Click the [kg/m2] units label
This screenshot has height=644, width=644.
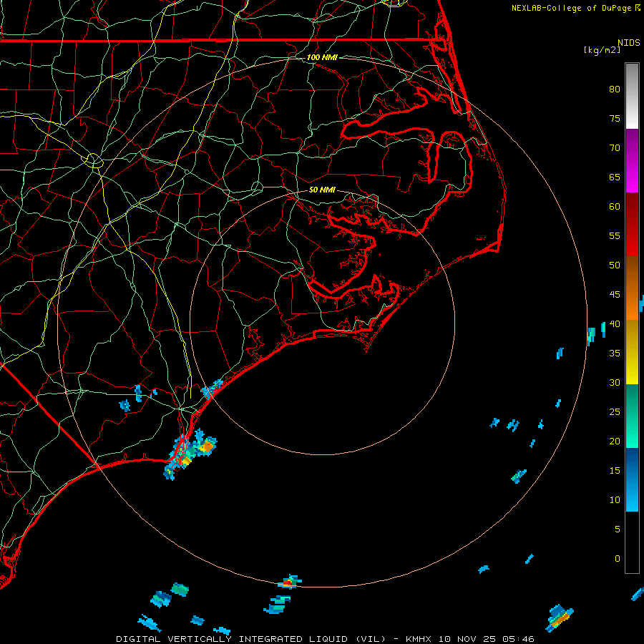tap(602, 50)
